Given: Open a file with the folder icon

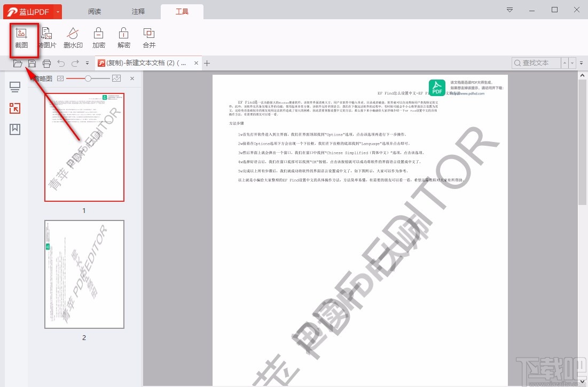Looking at the screenshot, I should pos(18,63).
